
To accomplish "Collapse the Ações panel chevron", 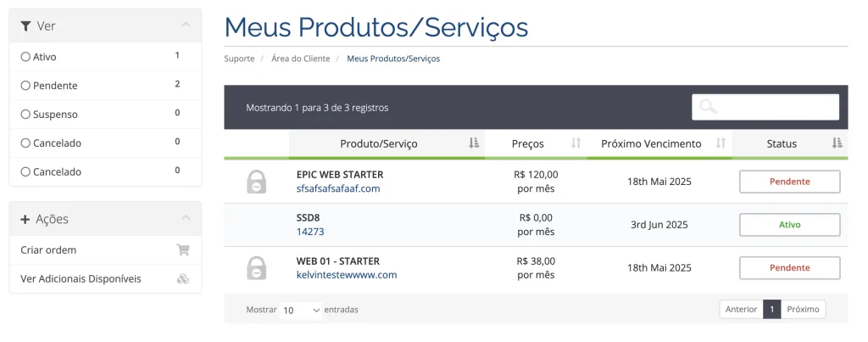I will [186, 218].
